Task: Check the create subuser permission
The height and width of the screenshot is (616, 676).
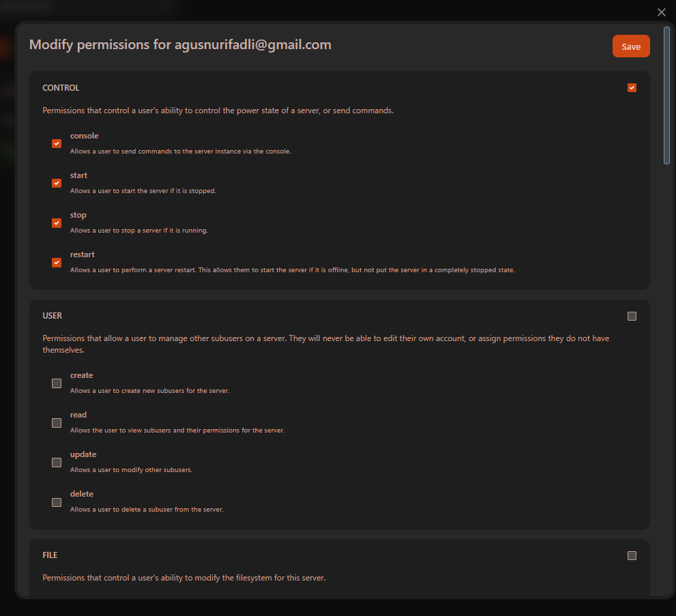Action: [x=57, y=383]
